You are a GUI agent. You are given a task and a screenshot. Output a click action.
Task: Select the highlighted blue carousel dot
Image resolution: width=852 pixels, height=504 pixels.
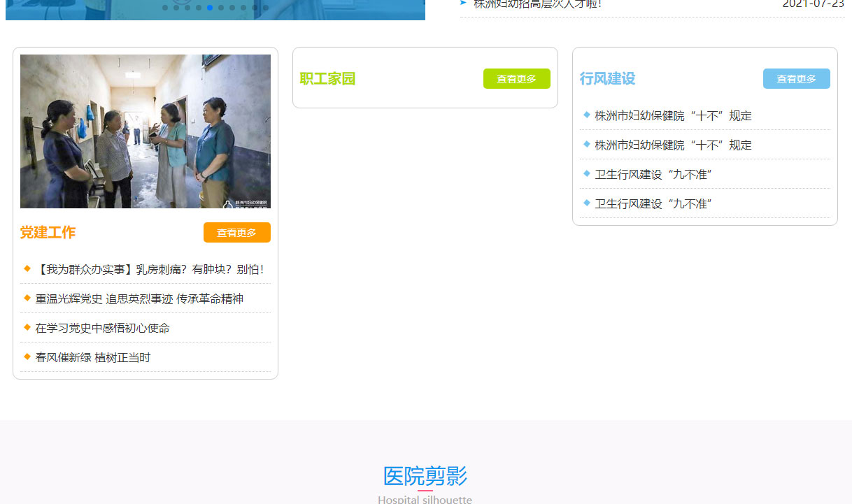[x=210, y=8]
